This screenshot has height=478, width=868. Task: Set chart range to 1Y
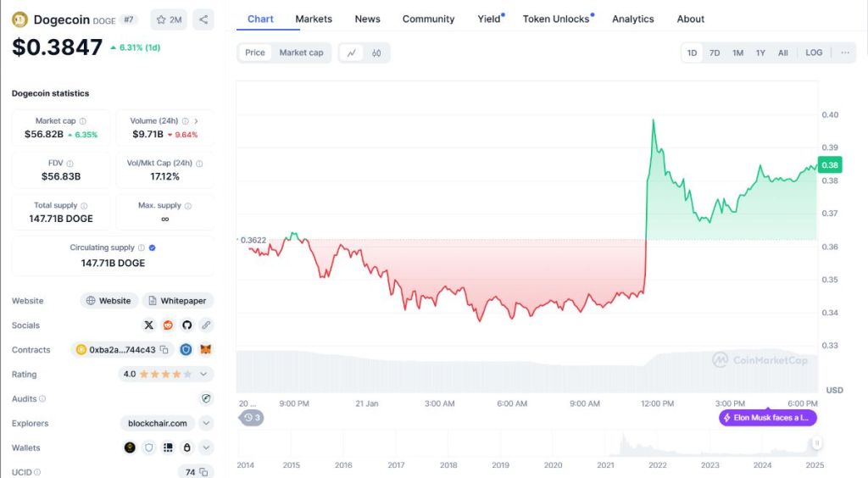pyautogui.click(x=760, y=53)
